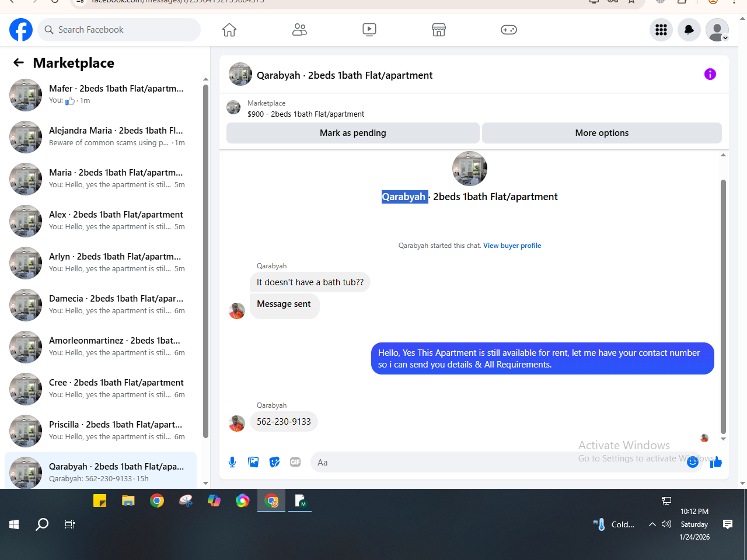Viewport: 747px width, 560px height.
Task: Open the notifications bell icon
Action: [x=689, y=30]
